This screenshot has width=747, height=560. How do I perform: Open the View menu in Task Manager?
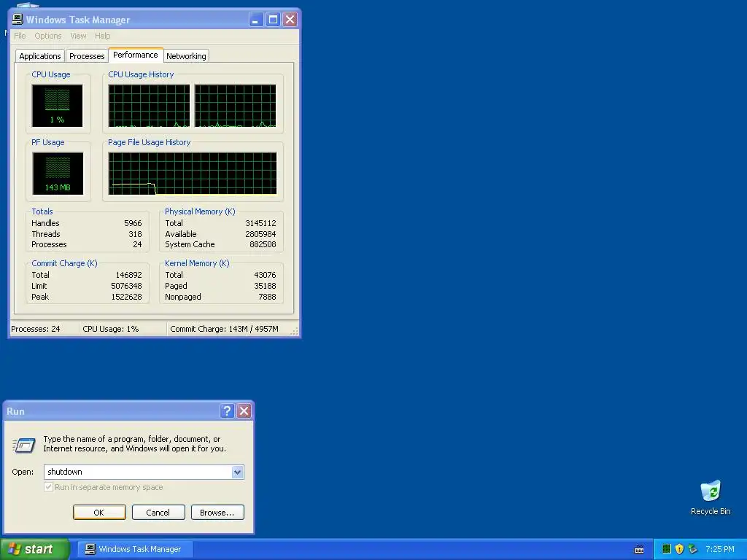pos(78,36)
